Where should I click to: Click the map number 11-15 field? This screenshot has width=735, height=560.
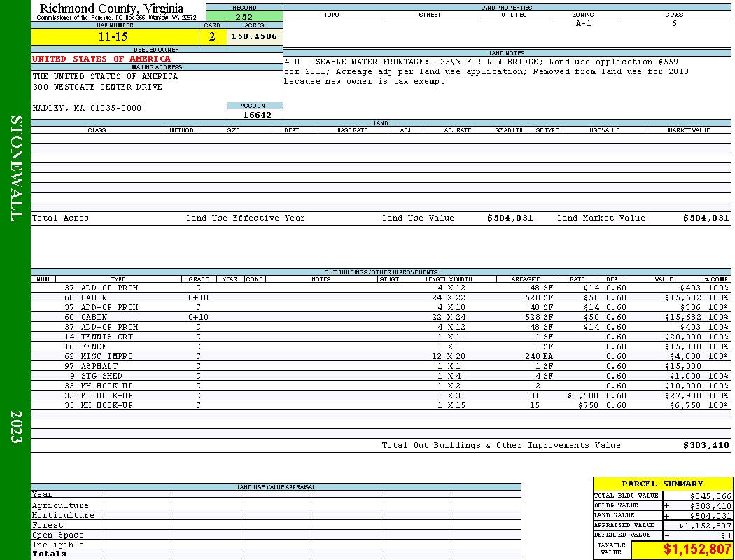(115, 37)
